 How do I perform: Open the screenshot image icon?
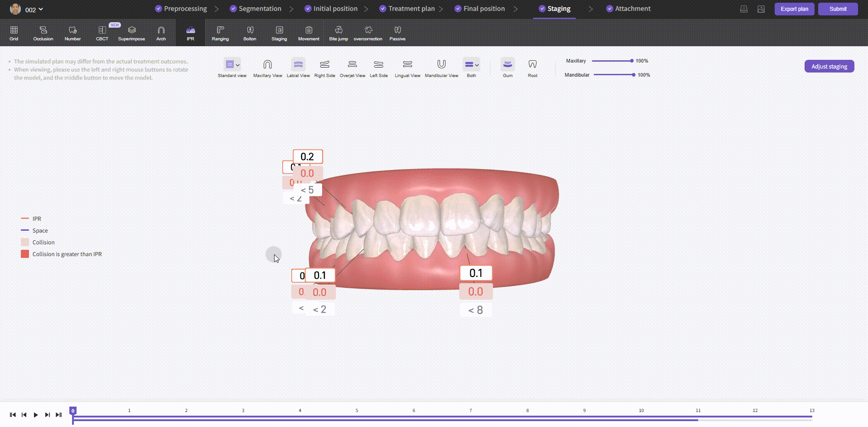(761, 9)
